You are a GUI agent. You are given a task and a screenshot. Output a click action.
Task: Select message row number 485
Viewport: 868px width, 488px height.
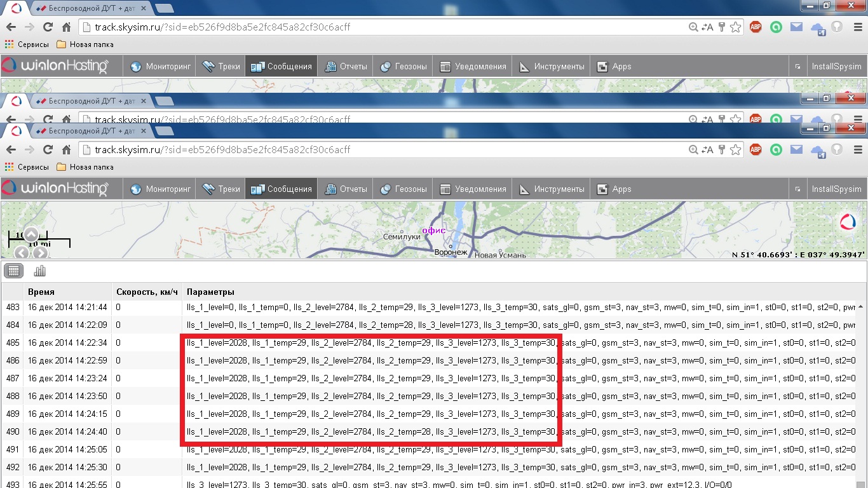(13, 343)
